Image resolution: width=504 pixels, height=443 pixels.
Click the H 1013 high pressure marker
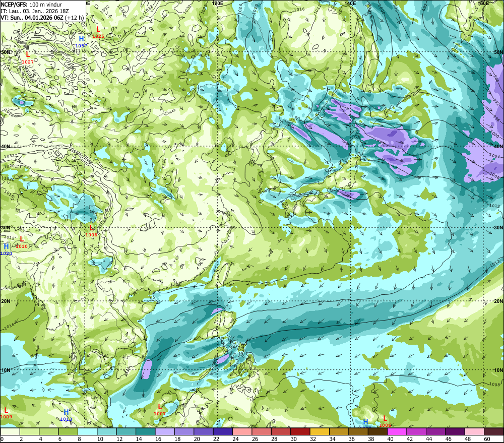(66, 415)
